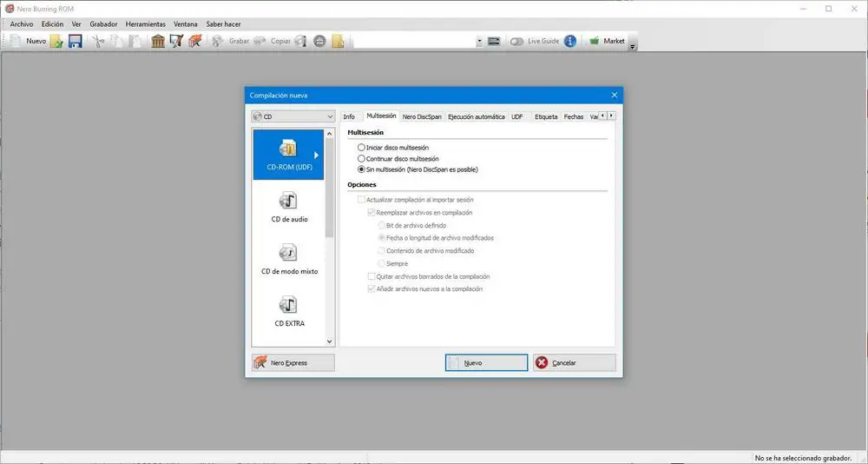This screenshot has height=464, width=868.
Task: Toggle Añadir archivos nuevos a la compilación
Action: pyautogui.click(x=425, y=288)
